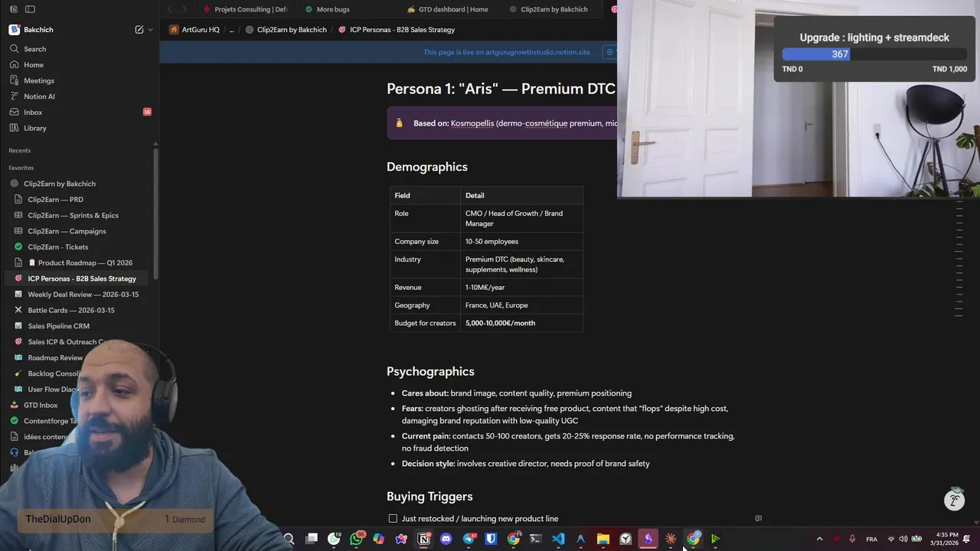The height and width of the screenshot is (551, 980).
Task: Collapse the Recents section header
Action: [x=20, y=151]
